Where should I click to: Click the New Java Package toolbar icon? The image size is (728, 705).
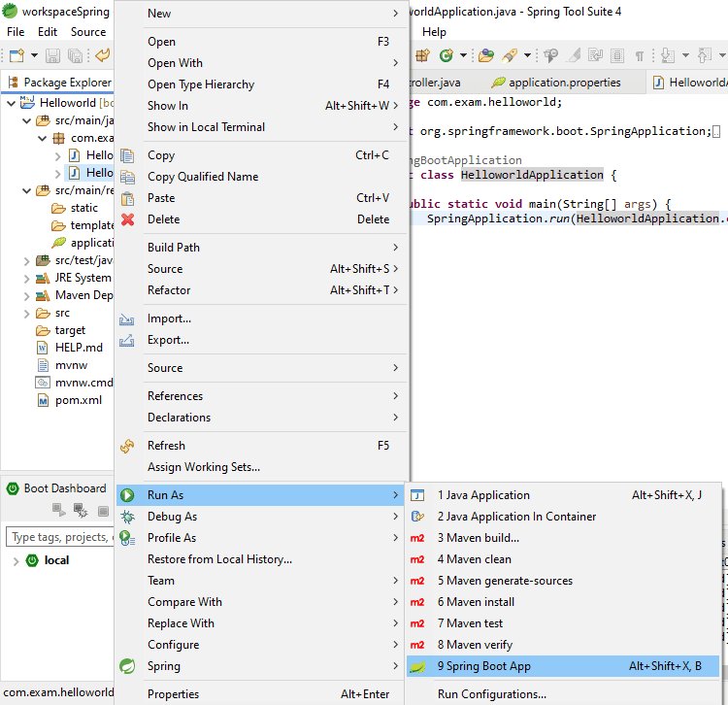(x=422, y=55)
